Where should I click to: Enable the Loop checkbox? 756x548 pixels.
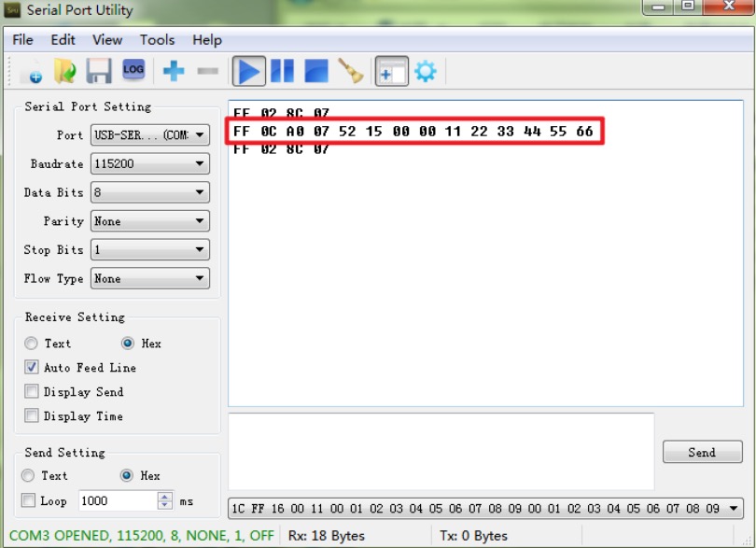[x=30, y=501]
